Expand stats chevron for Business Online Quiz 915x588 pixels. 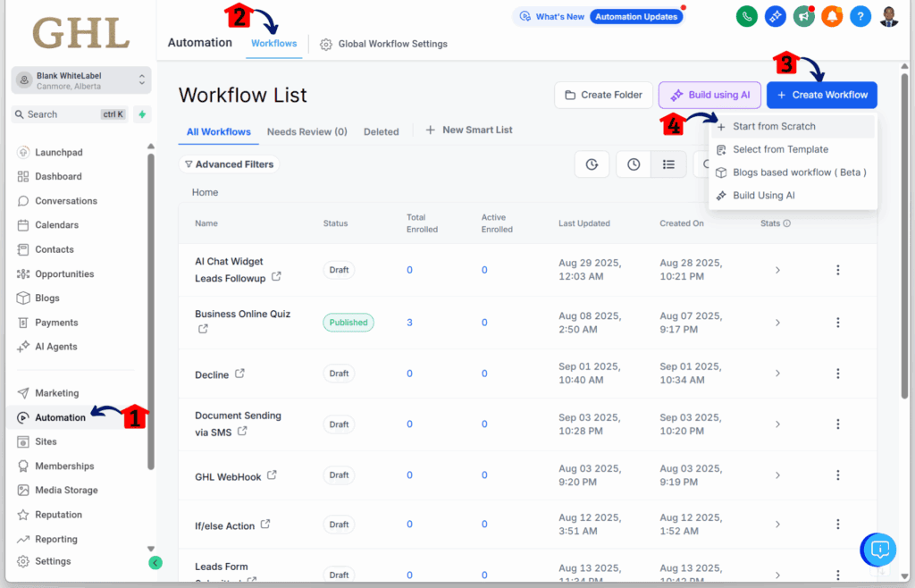tap(777, 323)
